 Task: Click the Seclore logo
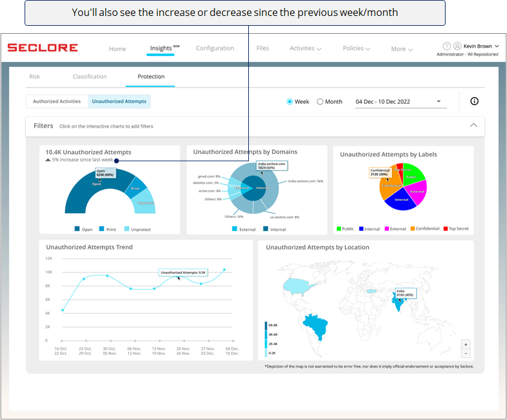pos(42,48)
